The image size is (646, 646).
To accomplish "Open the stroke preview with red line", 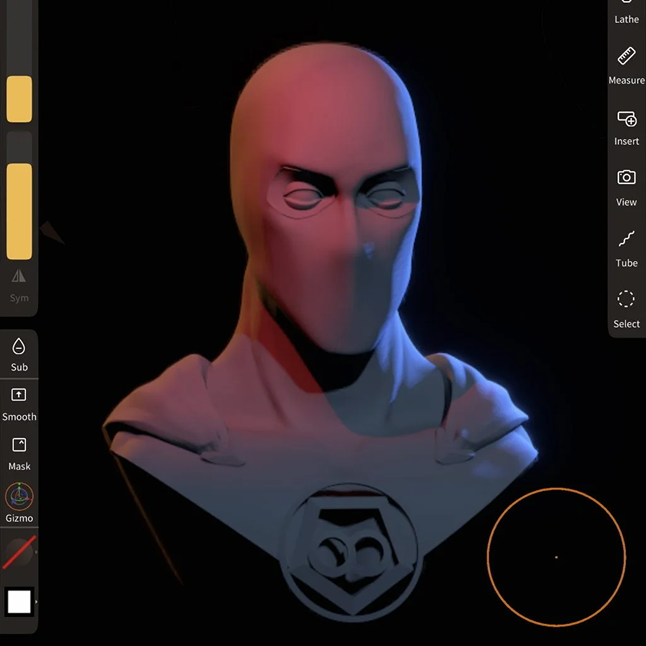I will pyautogui.click(x=19, y=552).
